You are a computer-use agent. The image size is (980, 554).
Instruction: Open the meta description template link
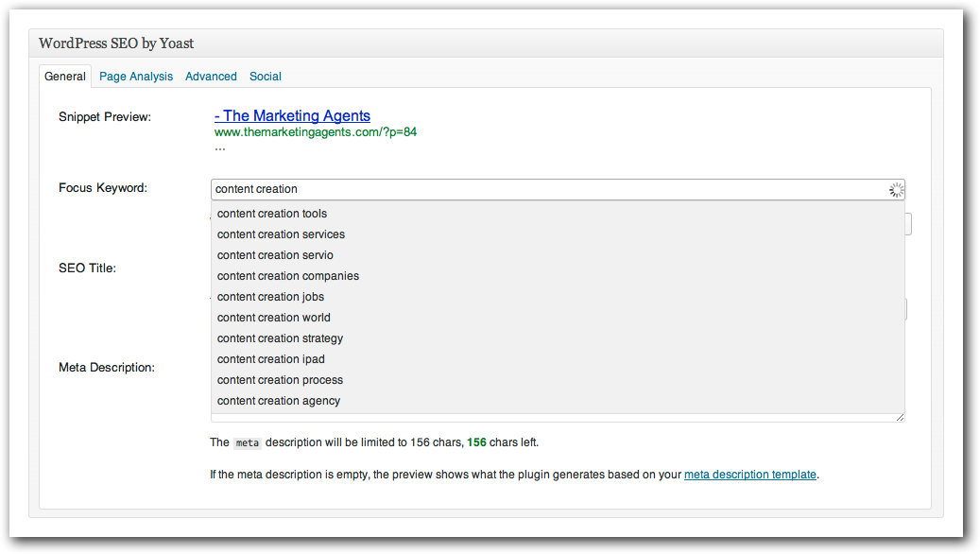[x=750, y=475]
